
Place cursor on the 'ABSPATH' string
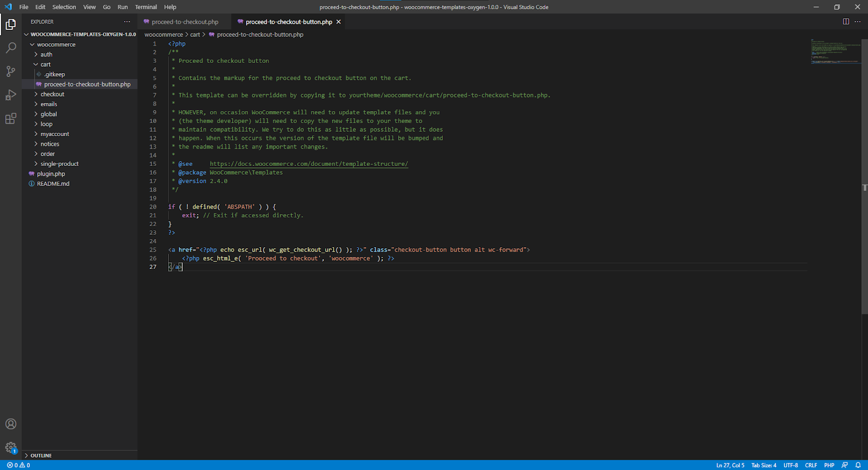[239, 207]
